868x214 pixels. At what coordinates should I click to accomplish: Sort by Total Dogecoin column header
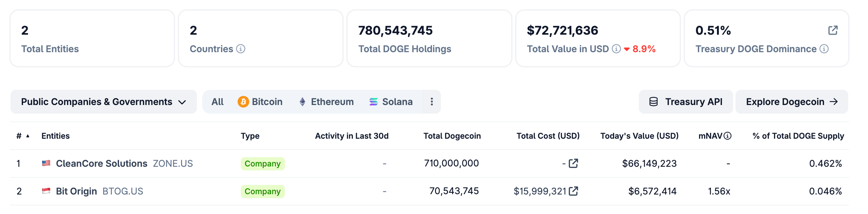[452, 136]
